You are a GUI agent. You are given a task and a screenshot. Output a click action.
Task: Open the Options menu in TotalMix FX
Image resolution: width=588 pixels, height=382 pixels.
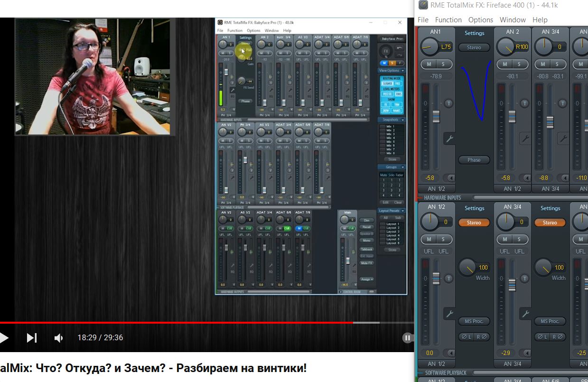pyautogui.click(x=480, y=20)
